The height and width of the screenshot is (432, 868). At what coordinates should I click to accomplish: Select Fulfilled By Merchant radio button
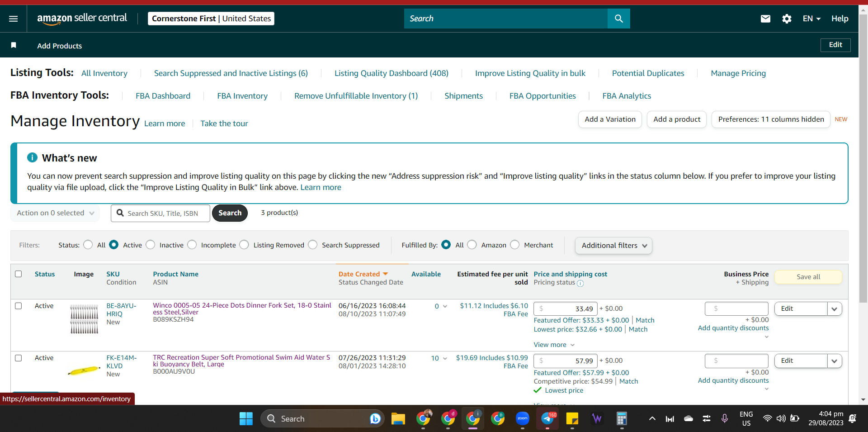click(x=515, y=245)
